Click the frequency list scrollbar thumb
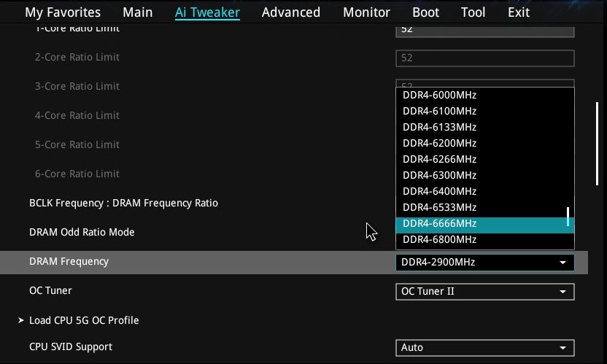This screenshot has width=607, height=364. point(568,217)
